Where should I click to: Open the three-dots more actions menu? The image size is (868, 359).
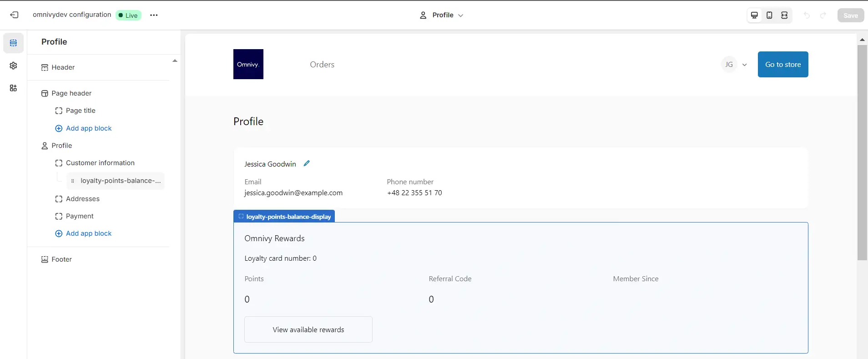point(154,15)
